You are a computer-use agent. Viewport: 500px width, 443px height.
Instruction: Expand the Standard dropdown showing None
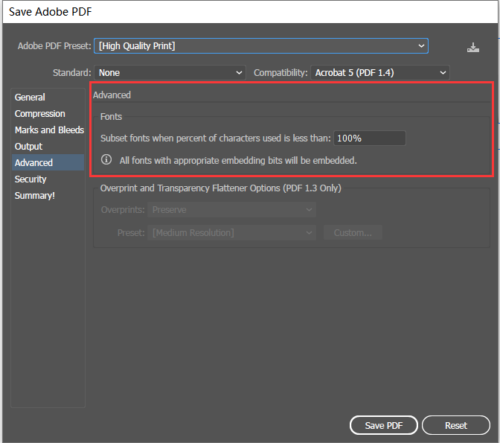tap(170, 73)
